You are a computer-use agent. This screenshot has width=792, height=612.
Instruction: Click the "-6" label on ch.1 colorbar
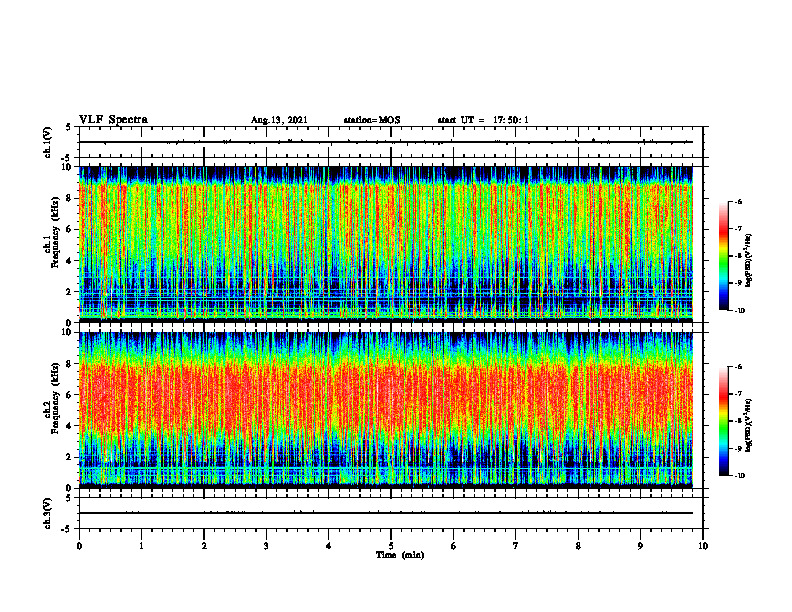(x=738, y=201)
